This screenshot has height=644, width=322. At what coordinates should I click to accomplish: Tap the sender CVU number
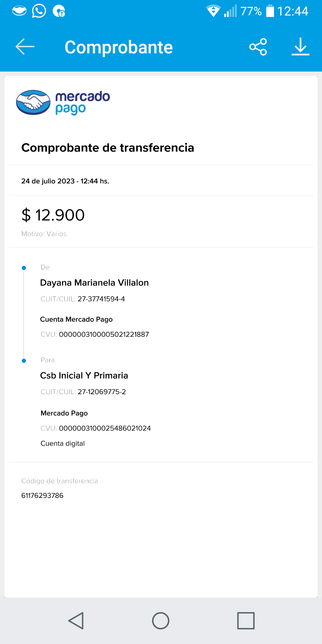[x=104, y=335]
